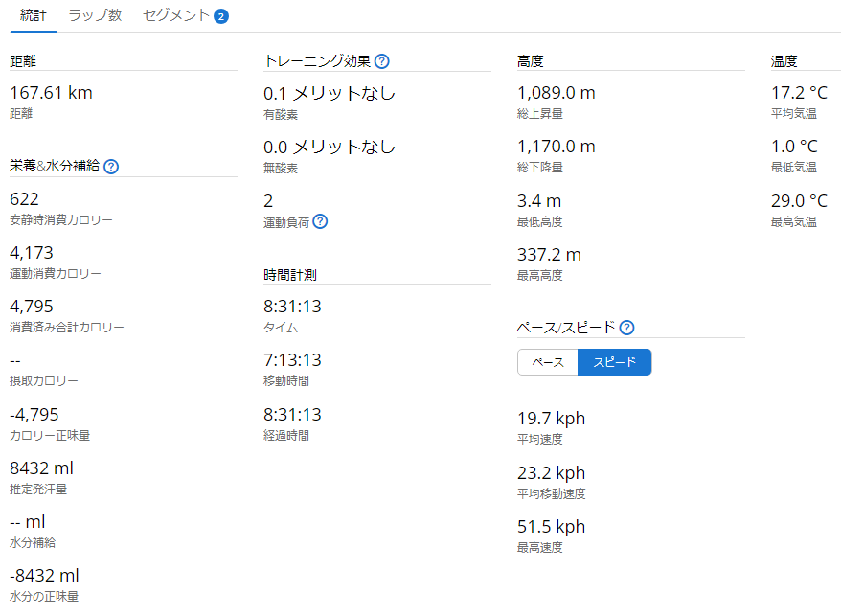Switch to the ラップ数 tab
This screenshot has width=841, height=616.
point(95,16)
